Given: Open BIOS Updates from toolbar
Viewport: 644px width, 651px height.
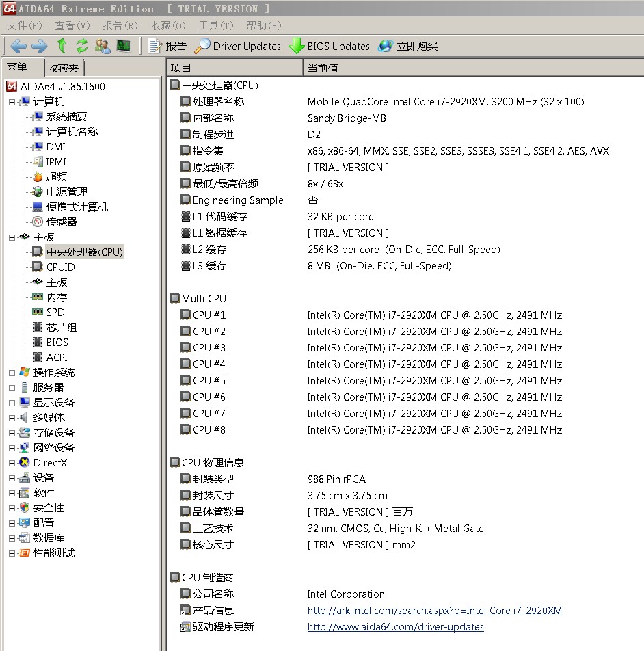Looking at the screenshot, I should pyautogui.click(x=329, y=46).
